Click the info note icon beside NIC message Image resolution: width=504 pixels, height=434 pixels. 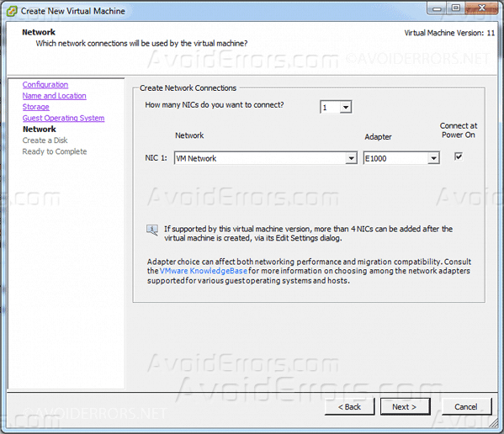coord(152,230)
